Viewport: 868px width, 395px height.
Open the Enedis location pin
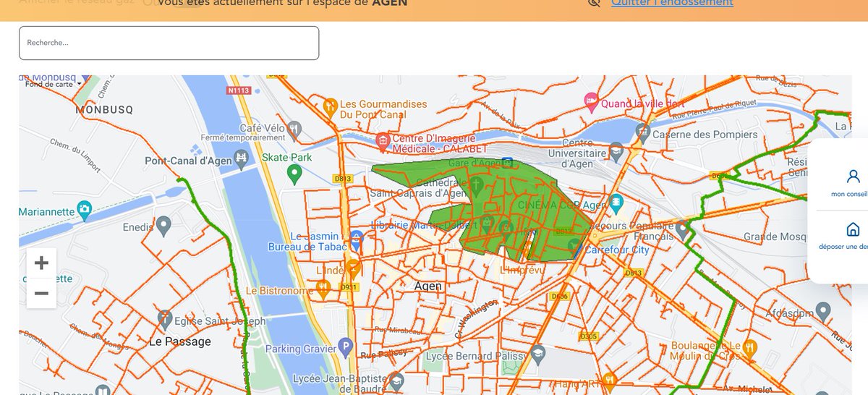point(163,226)
